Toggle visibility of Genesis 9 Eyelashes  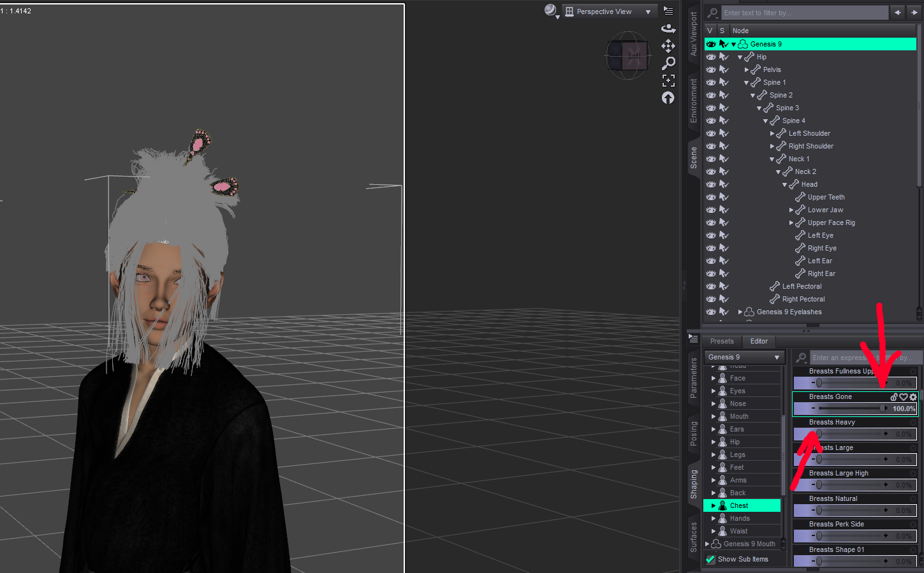[711, 312]
